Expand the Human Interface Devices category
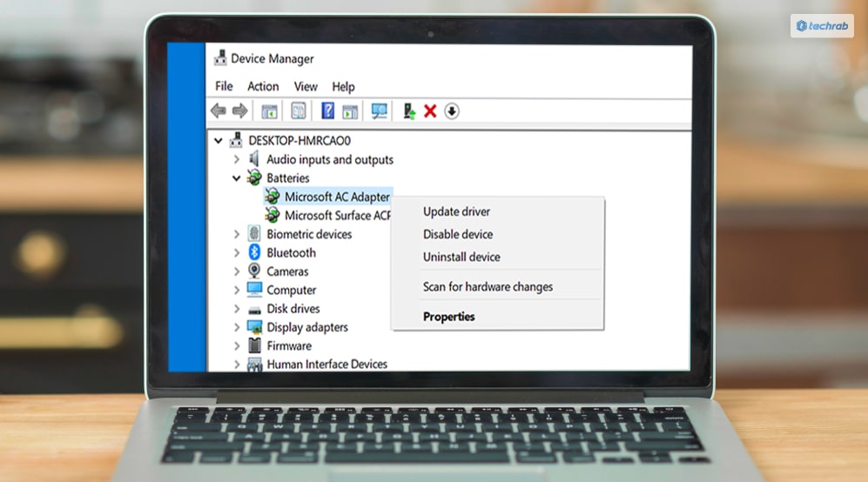 pyautogui.click(x=237, y=365)
